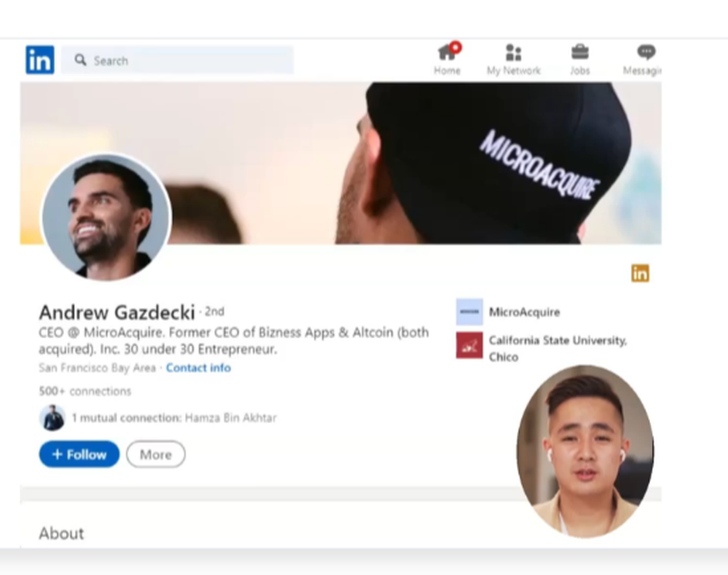
Task: Click mutual connection Hamza Bin Akhtar avatar
Action: pyautogui.click(x=52, y=418)
